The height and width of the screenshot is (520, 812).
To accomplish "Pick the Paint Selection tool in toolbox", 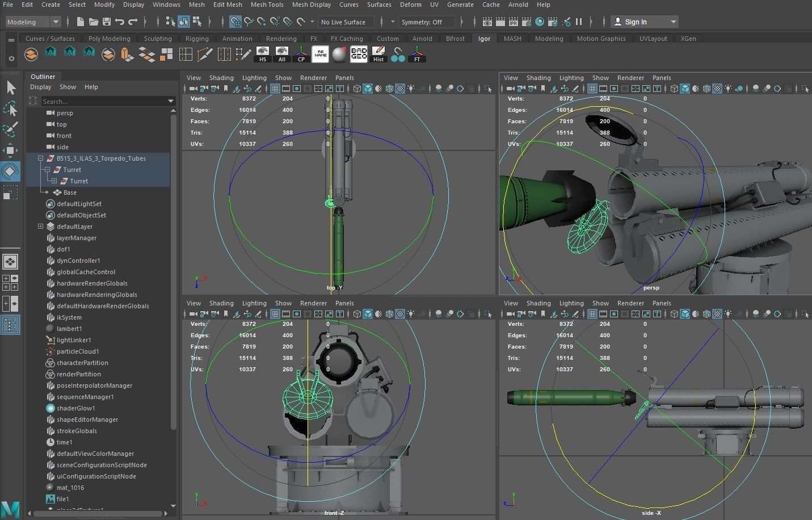I will click(11, 129).
